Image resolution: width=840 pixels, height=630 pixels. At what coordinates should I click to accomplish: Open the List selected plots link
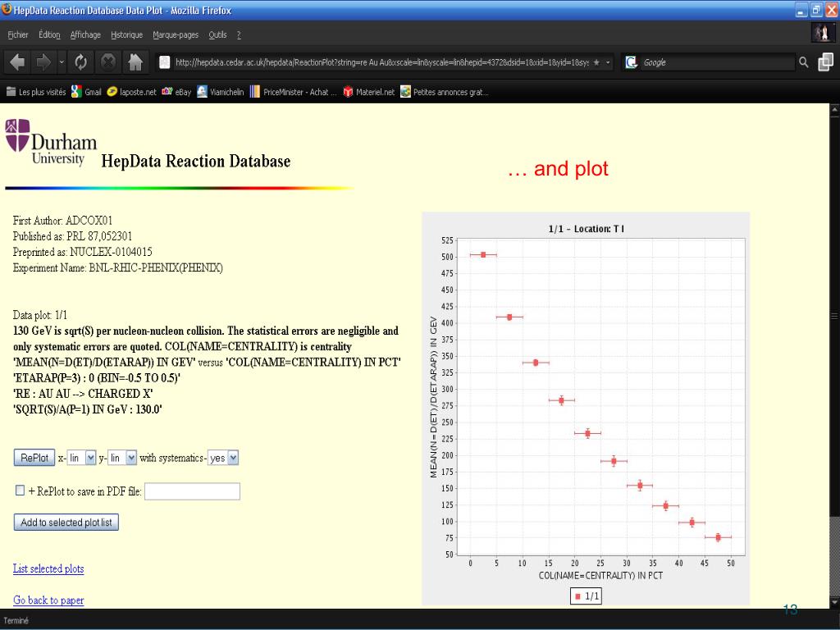48,569
